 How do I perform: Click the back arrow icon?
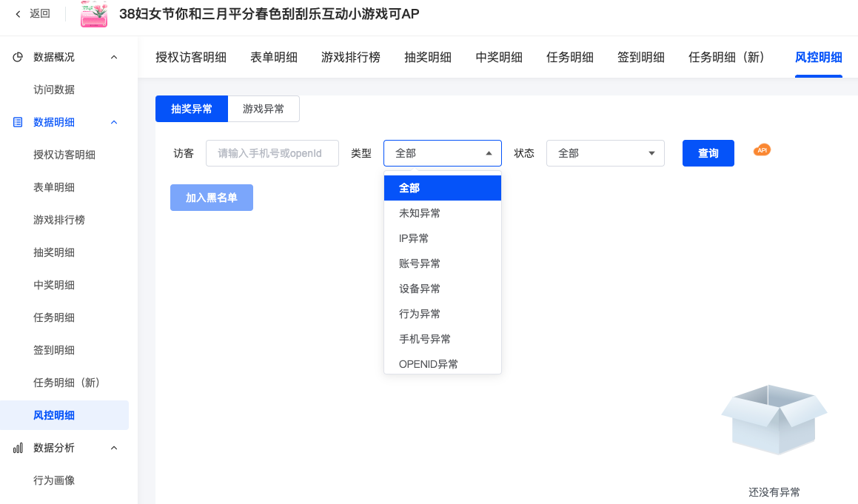point(19,14)
